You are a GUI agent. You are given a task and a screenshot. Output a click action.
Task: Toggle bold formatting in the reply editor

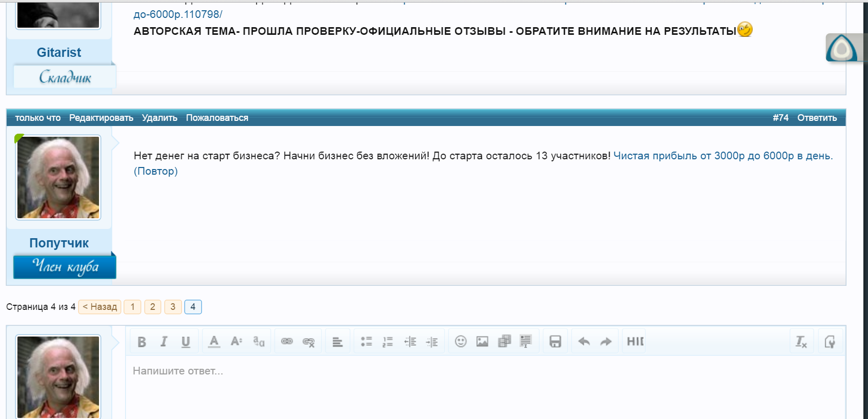coord(142,342)
